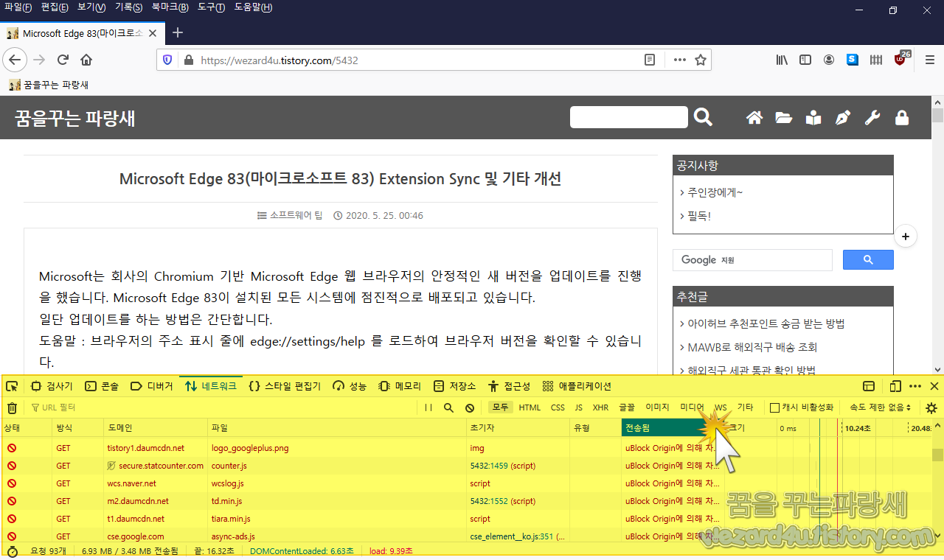
Task: Expand the round plus button on page
Action: pyautogui.click(x=906, y=237)
